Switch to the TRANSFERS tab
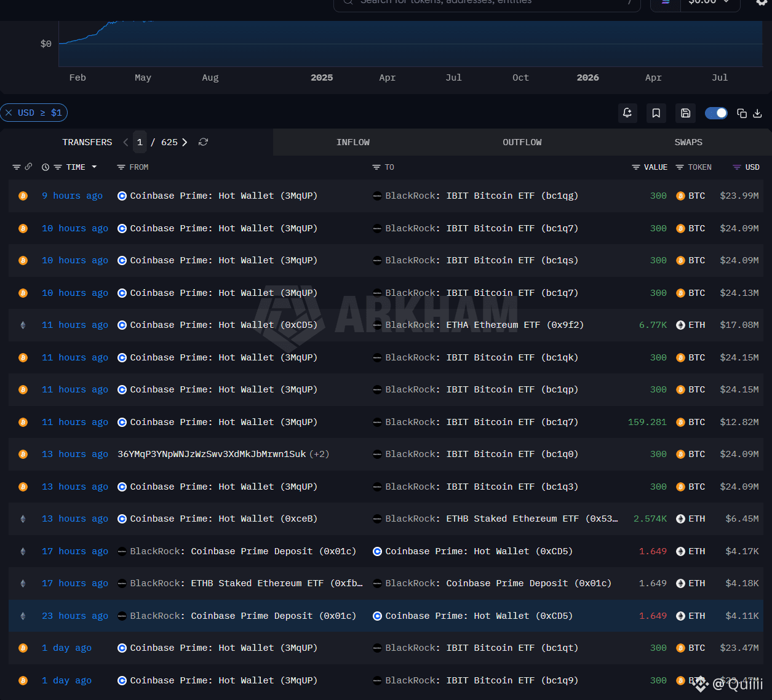 pos(87,142)
